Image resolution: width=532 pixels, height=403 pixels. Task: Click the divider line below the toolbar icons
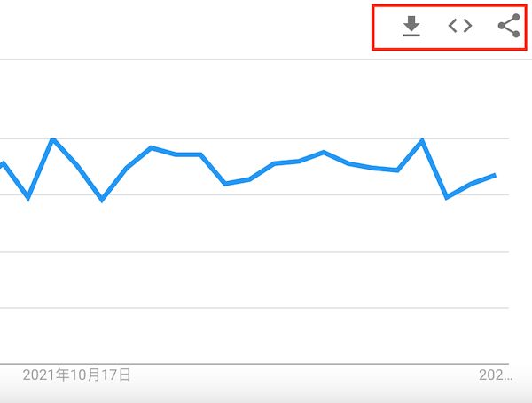pyautogui.click(x=266, y=59)
